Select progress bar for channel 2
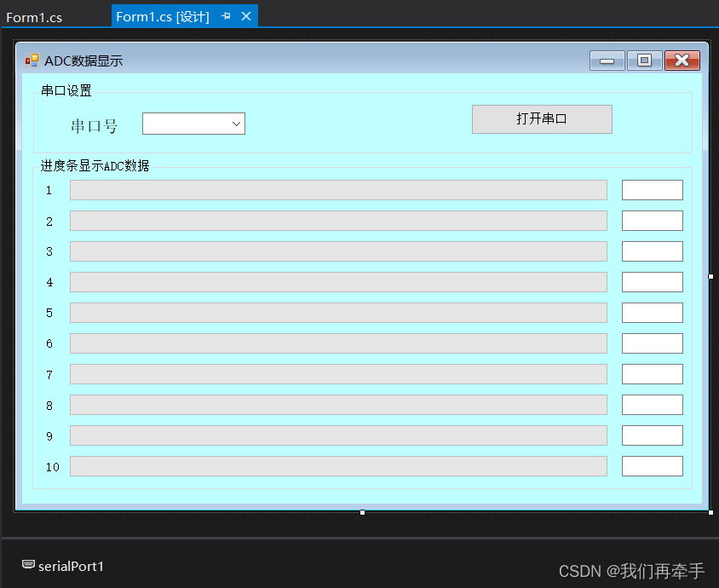 pos(338,221)
